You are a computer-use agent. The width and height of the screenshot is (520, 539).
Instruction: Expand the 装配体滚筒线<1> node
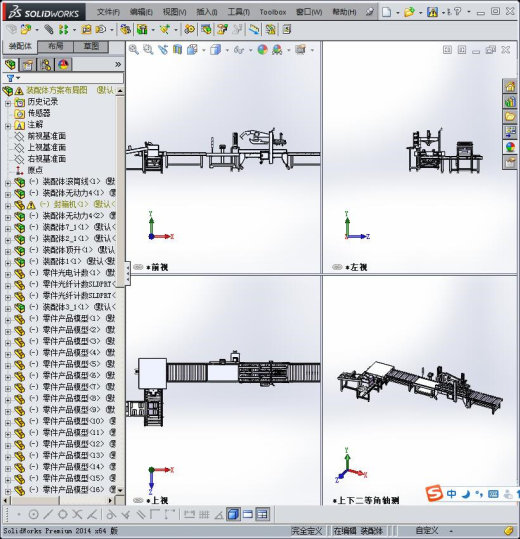click(8, 183)
